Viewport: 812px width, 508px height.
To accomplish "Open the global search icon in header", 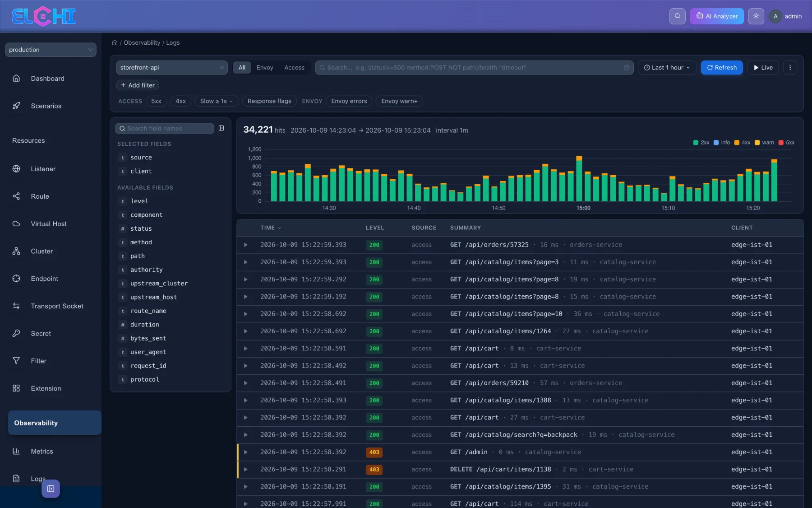I will click(677, 16).
